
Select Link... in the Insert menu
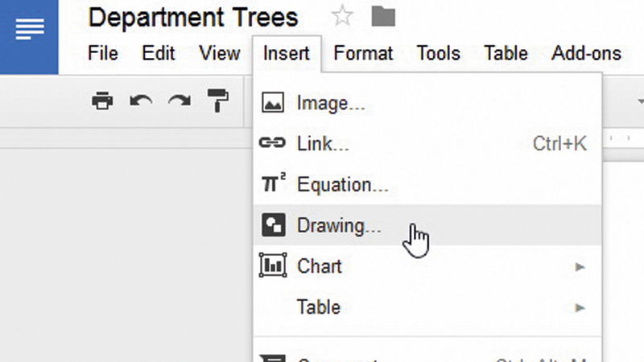tap(322, 144)
